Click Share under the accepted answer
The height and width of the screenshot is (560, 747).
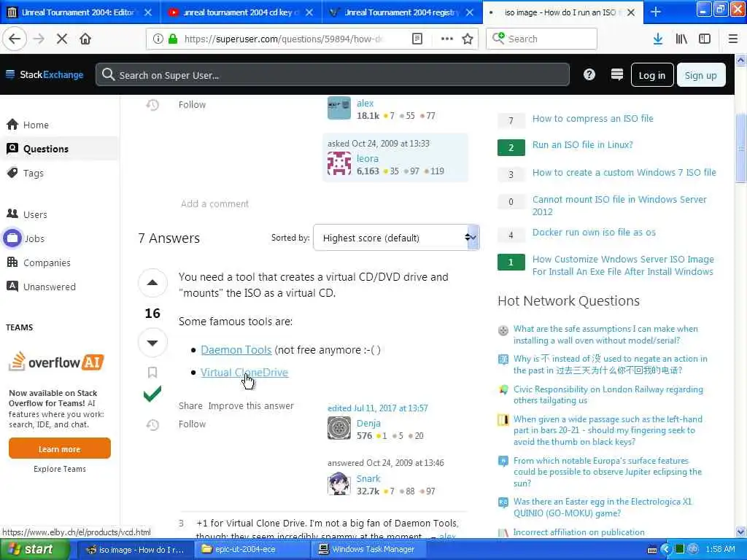point(190,405)
